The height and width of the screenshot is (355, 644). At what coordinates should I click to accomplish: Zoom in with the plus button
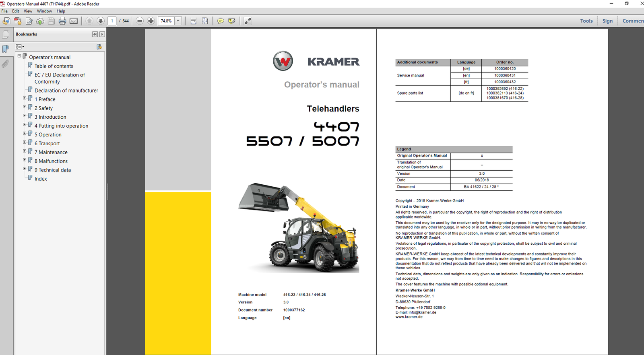click(x=151, y=21)
